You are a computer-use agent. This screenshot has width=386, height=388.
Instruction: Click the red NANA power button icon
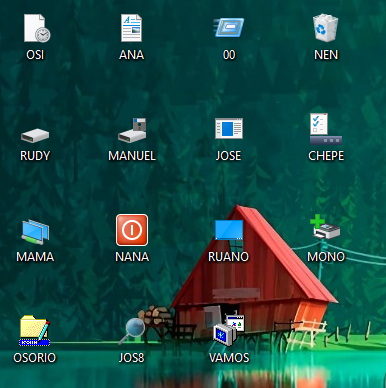click(132, 230)
